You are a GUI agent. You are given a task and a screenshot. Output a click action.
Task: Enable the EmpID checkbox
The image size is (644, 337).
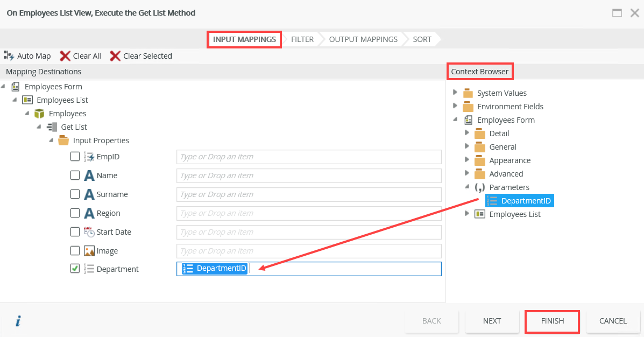pyautogui.click(x=75, y=157)
